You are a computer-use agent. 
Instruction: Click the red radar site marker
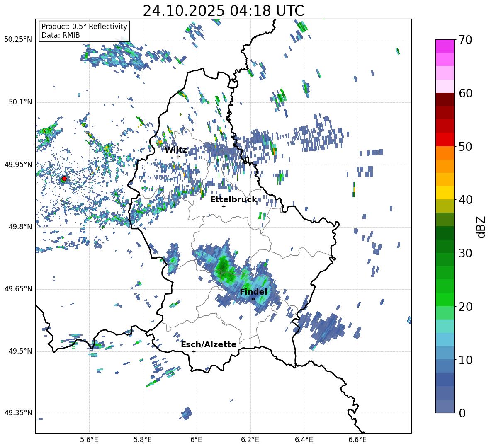point(64,178)
